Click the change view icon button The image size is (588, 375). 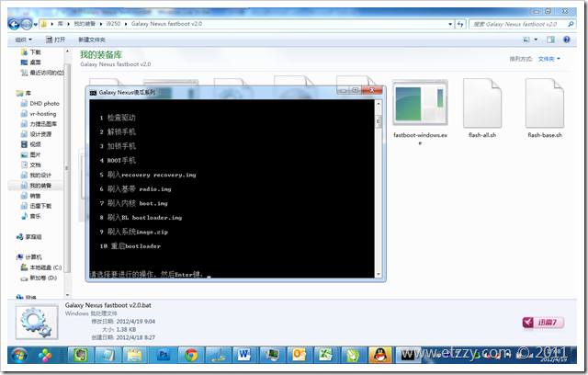(x=526, y=40)
